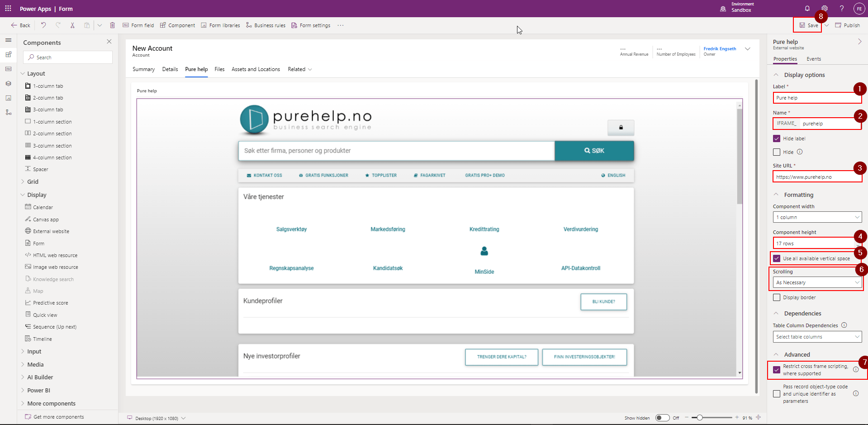Image resolution: width=868 pixels, height=425 pixels.
Task: Open Form libraries from the toolbar
Action: click(x=220, y=25)
